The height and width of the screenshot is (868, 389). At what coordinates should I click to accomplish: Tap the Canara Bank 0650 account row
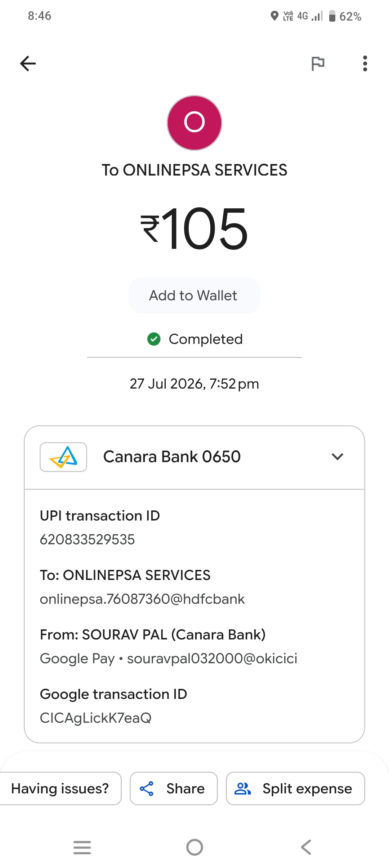(194, 457)
